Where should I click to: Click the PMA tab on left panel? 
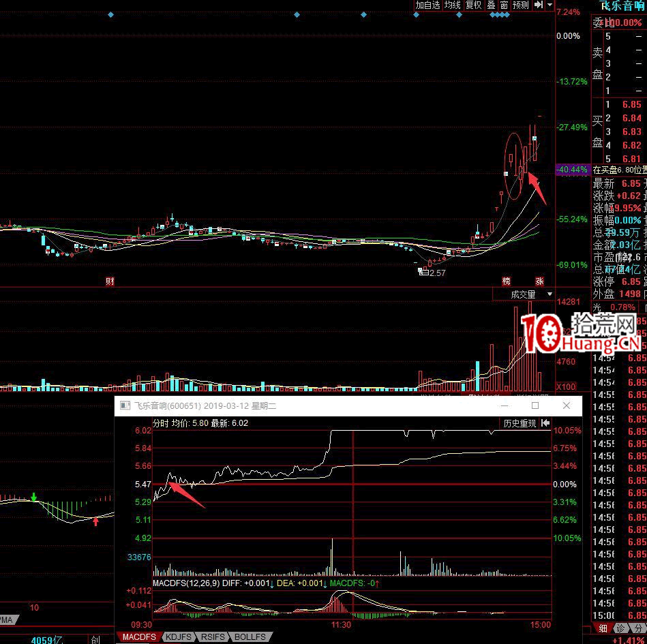coord(7,619)
